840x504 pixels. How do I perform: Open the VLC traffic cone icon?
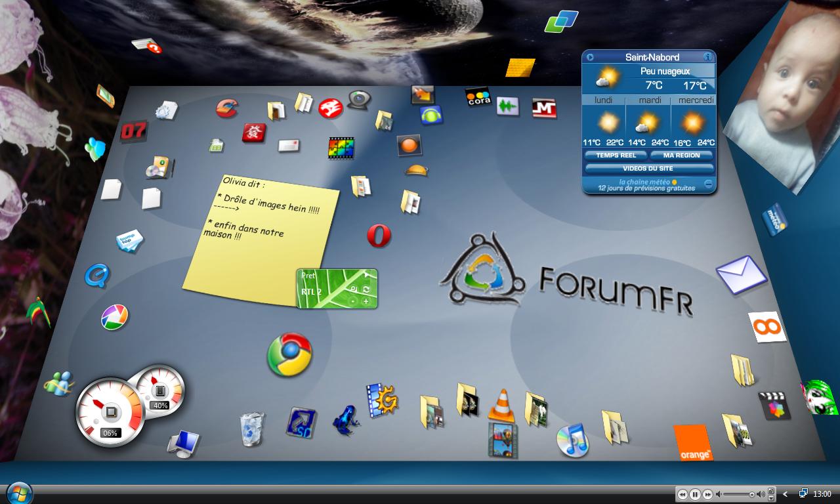pos(501,405)
